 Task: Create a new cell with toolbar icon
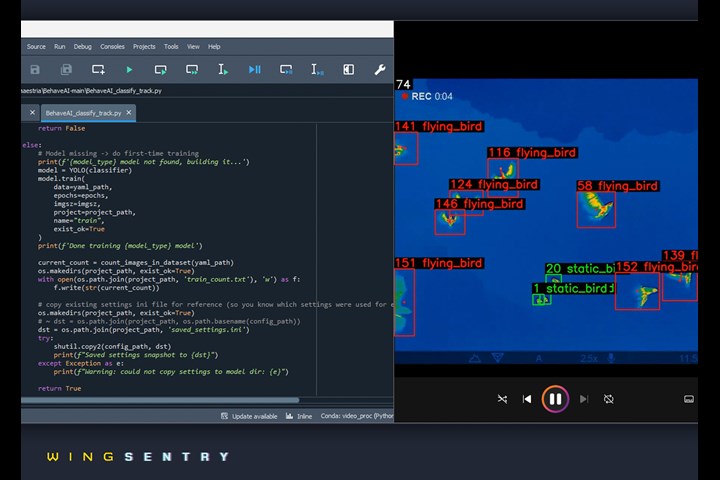[98, 70]
